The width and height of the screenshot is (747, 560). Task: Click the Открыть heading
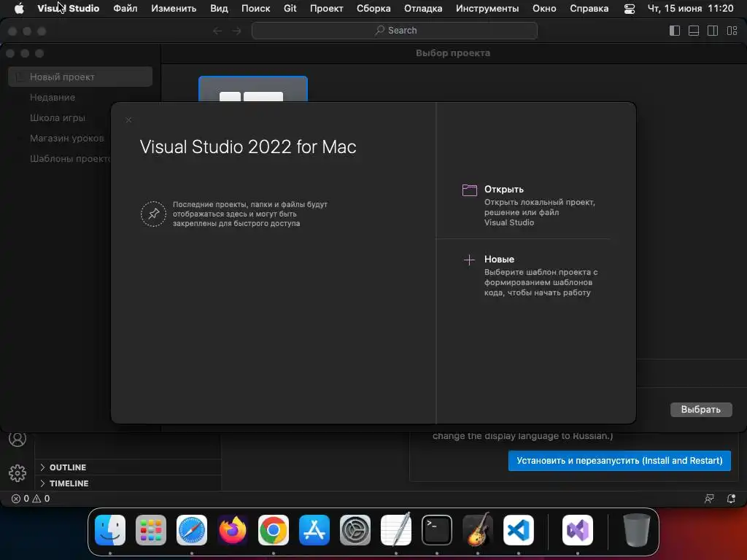[x=504, y=189]
